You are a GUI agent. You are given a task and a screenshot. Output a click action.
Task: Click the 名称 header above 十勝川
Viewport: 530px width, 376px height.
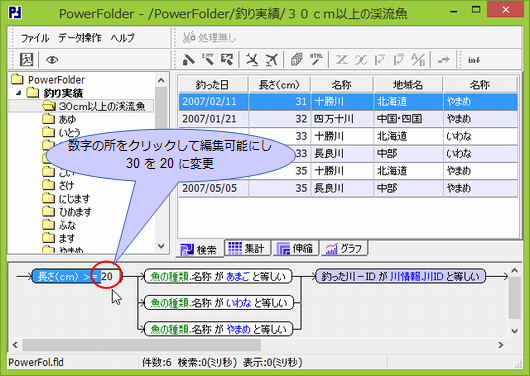coord(342,85)
